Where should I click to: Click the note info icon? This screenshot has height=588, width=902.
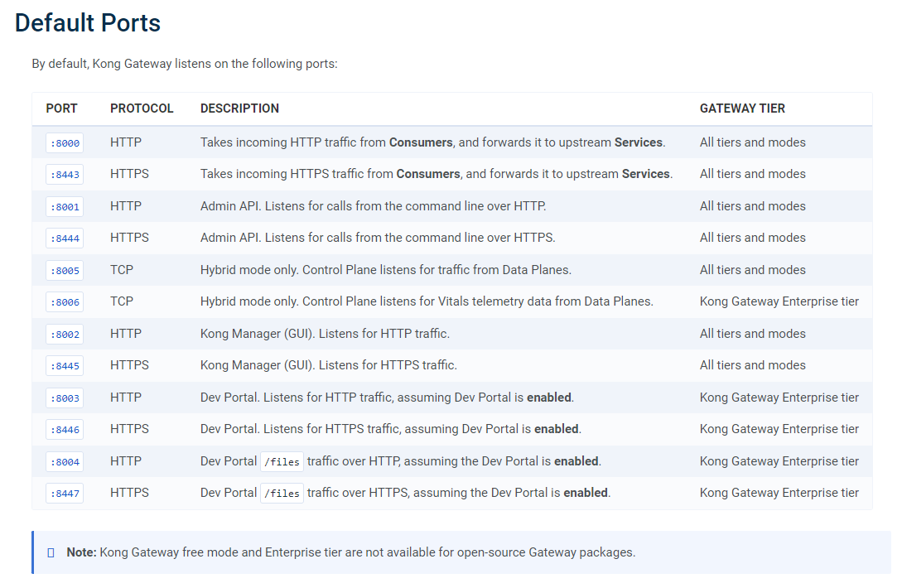[x=51, y=553]
